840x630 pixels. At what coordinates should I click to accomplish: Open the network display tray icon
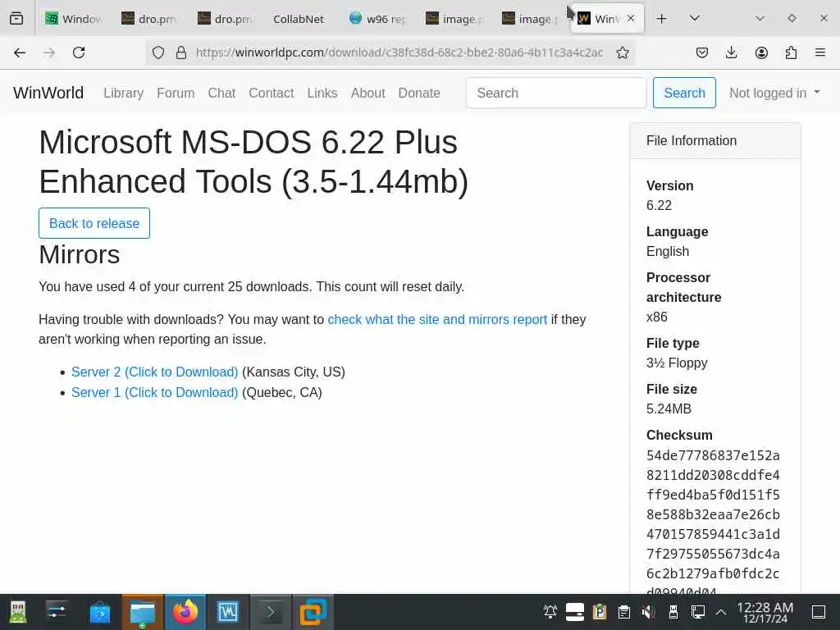[x=697, y=612]
